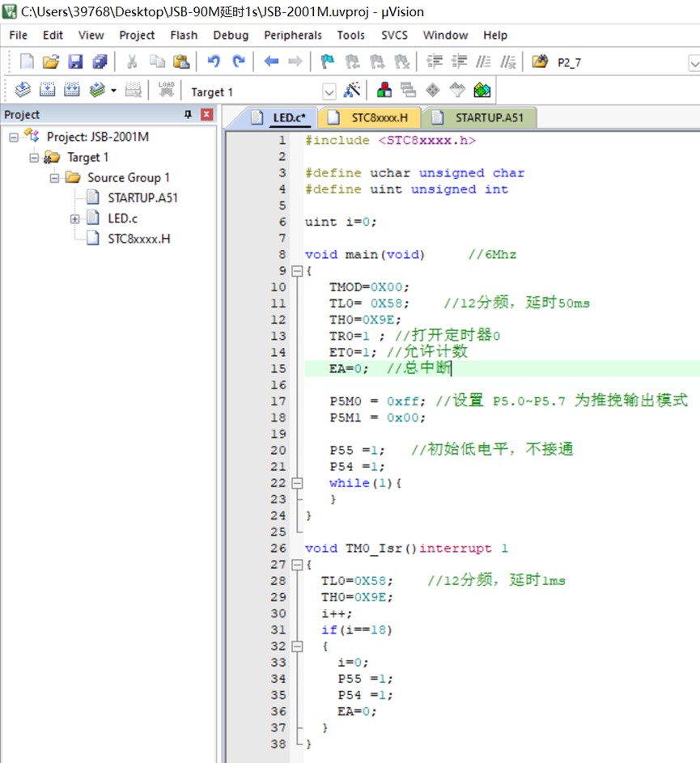Translate current file icon

(23, 90)
